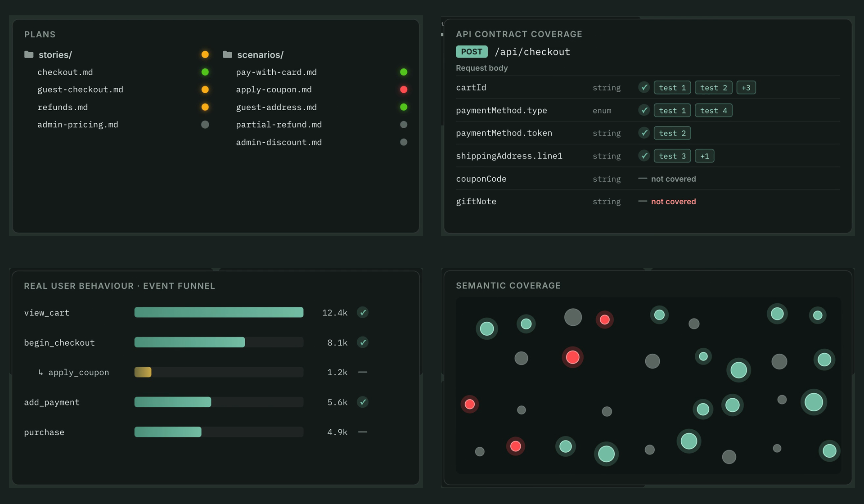The image size is (864, 504).
Task: Click the yellow apply_coupon funnel bar
Action: point(143,372)
